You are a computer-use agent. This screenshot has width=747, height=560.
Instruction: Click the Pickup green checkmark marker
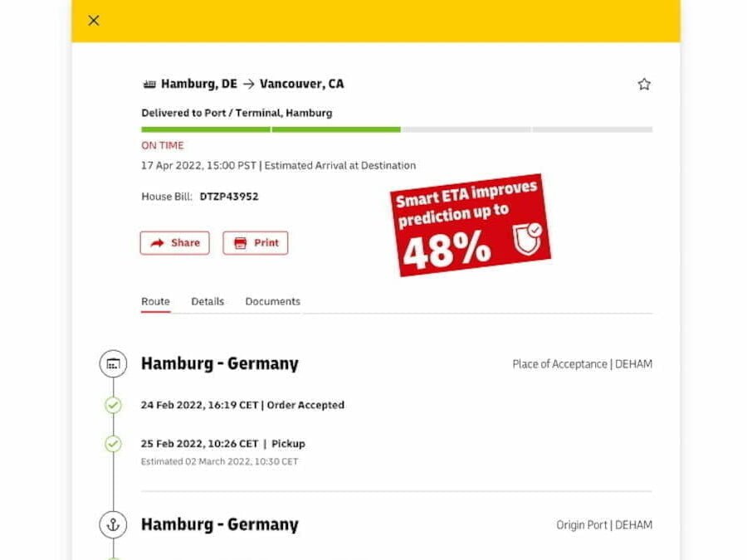[x=113, y=444]
